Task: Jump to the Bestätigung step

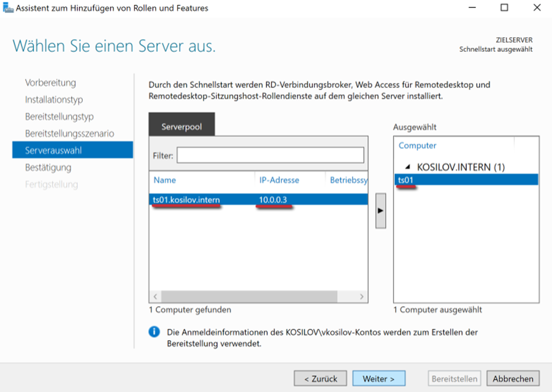Action: (x=48, y=168)
